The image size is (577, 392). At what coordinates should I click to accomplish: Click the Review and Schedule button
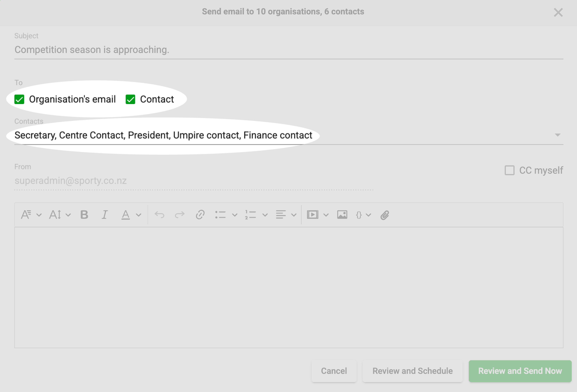pyautogui.click(x=412, y=371)
